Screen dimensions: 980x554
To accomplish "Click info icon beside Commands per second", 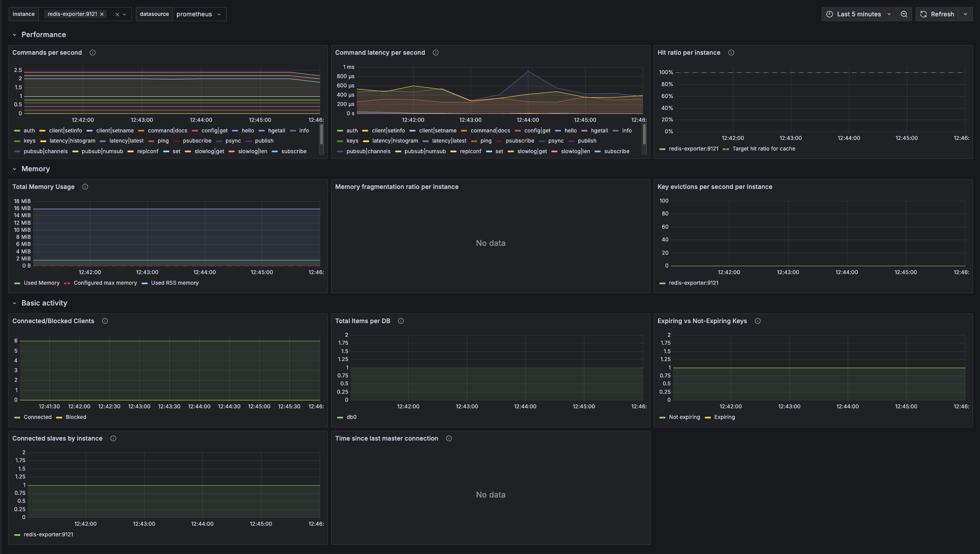I will click(x=93, y=53).
